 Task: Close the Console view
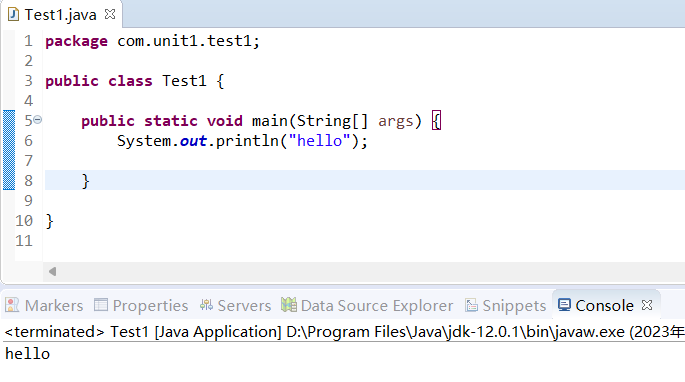click(647, 305)
